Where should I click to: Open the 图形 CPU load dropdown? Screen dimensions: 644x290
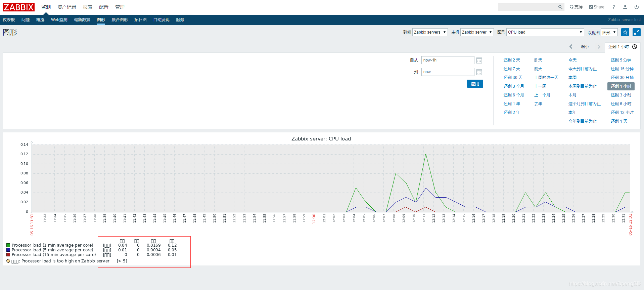[x=545, y=32]
